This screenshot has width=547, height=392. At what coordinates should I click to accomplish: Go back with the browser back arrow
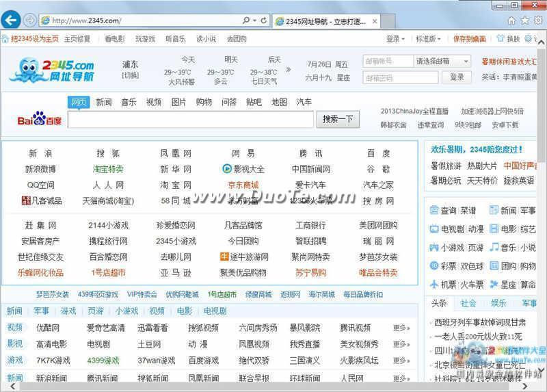11,20
